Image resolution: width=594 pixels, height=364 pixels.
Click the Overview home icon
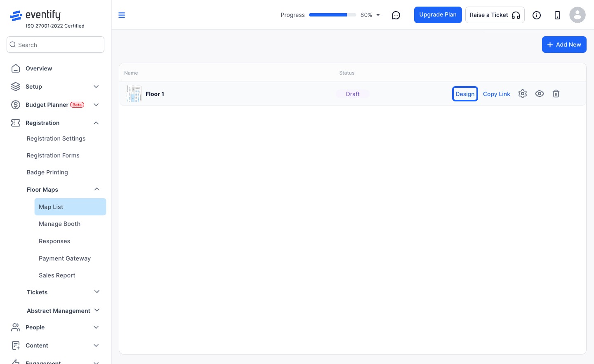16,68
